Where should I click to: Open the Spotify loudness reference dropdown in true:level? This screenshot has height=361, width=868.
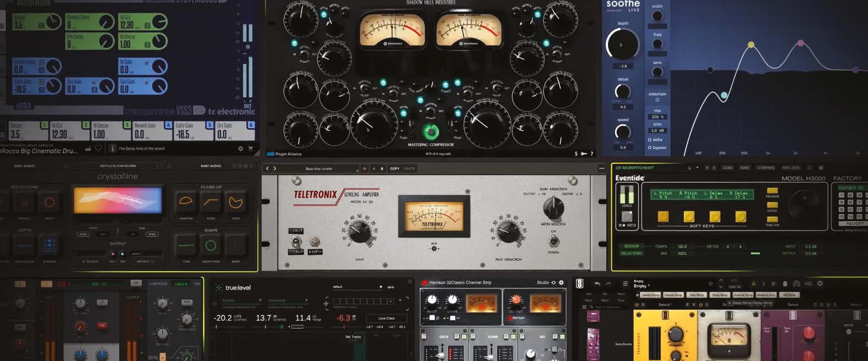(x=241, y=300)
